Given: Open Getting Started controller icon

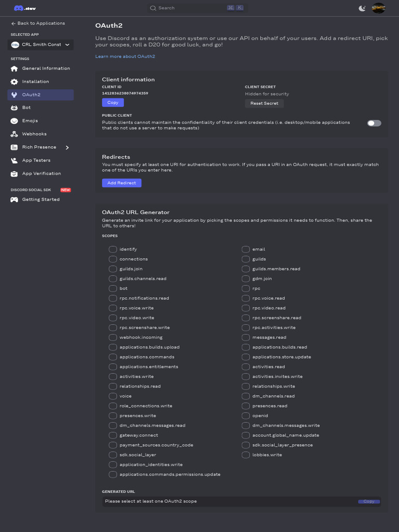Looking at the screenshot, I should (x=14, y=199).
